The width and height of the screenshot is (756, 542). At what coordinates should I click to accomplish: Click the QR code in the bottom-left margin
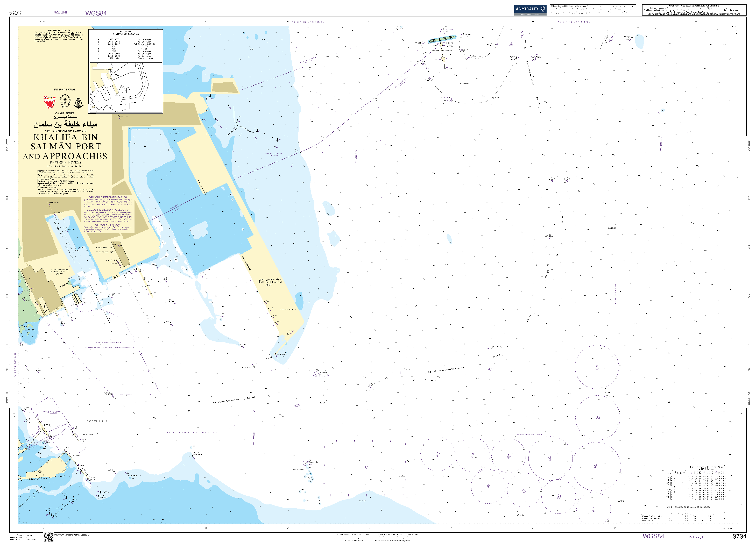(x=49, y=537)
